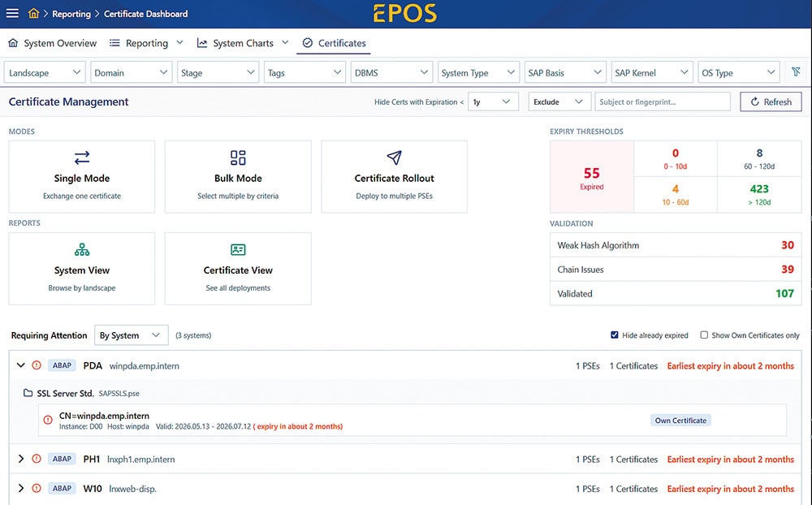Clear filters using the funnel icon

pos(796,72)
